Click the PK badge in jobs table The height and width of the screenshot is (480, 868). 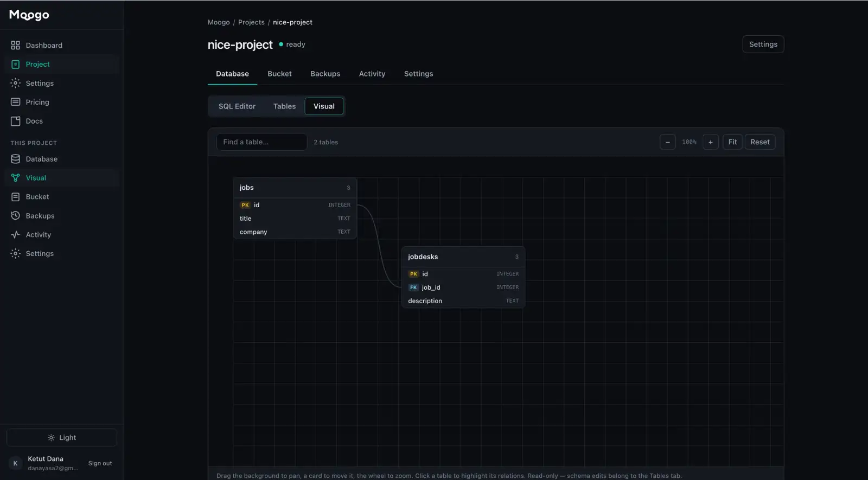click(x=245, y=205)
